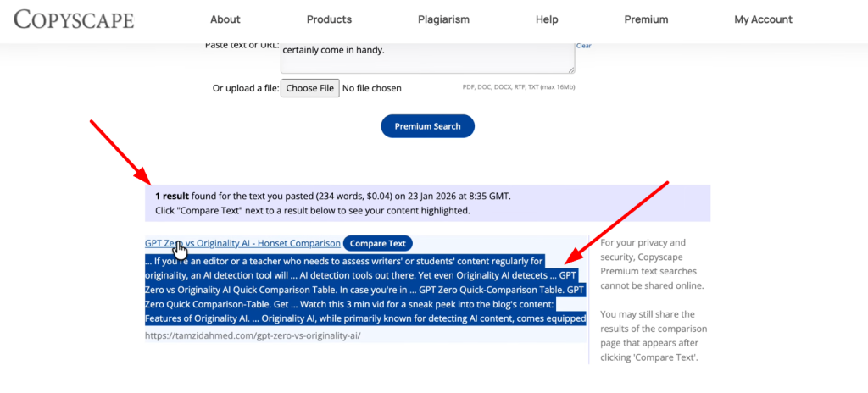Click the Copyscape logo
The width and height of the screenshot is (868, 393).
tap(74, 19)
